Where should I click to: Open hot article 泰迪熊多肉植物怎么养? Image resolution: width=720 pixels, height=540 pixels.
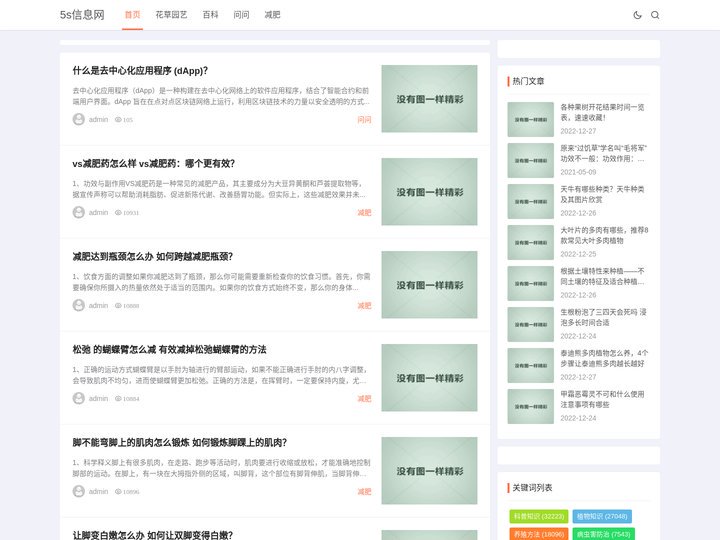(604, 358)
